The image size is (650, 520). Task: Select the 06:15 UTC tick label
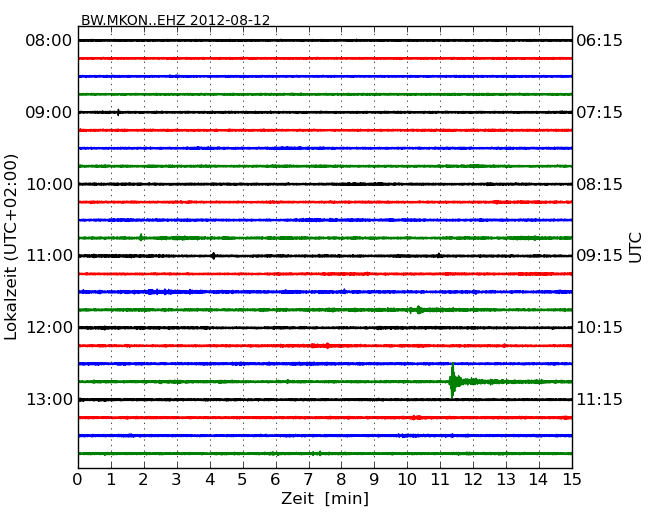coord(599,41)
